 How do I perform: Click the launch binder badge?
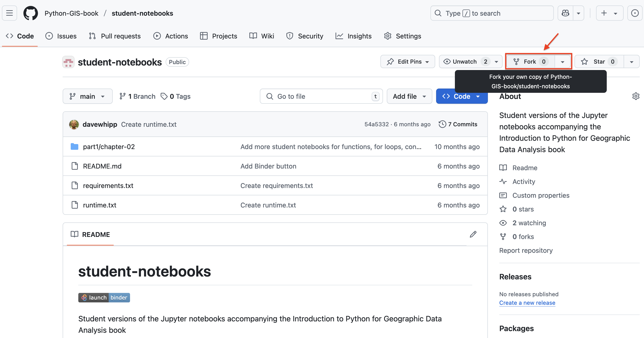pos(104,297)
